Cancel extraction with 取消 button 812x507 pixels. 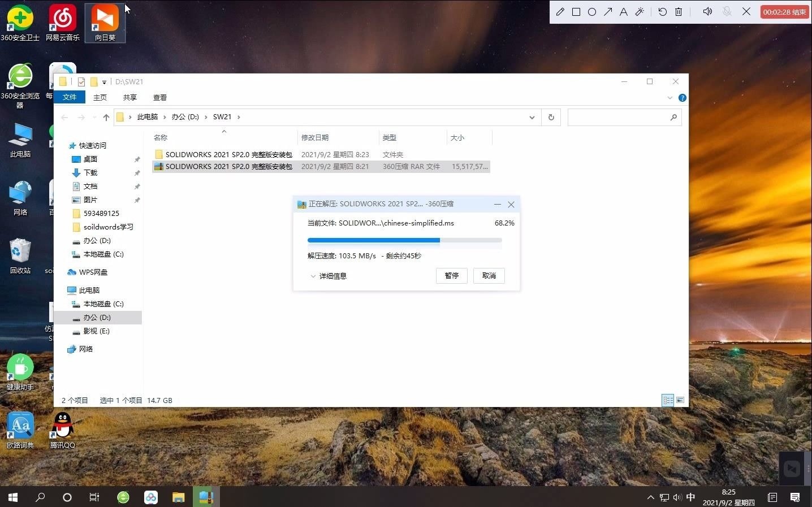pyautogui.click(x=489, y=275)
